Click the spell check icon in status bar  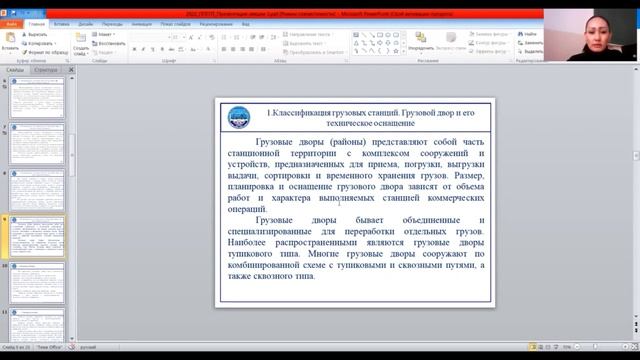(x=72, y=347)
